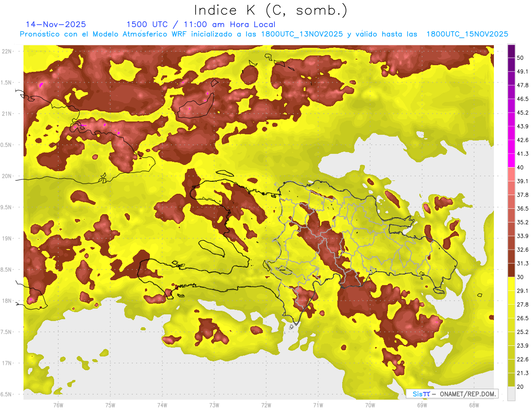Click the '73W' longitude label
This screenshot has height=411, width=532.
[214, 405]
